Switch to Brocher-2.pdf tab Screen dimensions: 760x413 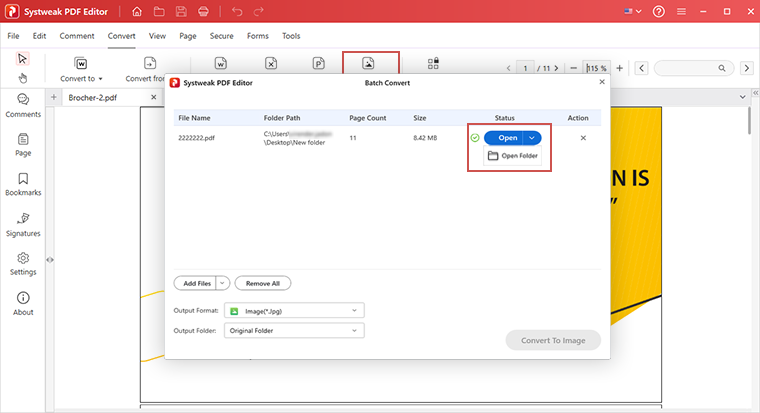(93, 97)
